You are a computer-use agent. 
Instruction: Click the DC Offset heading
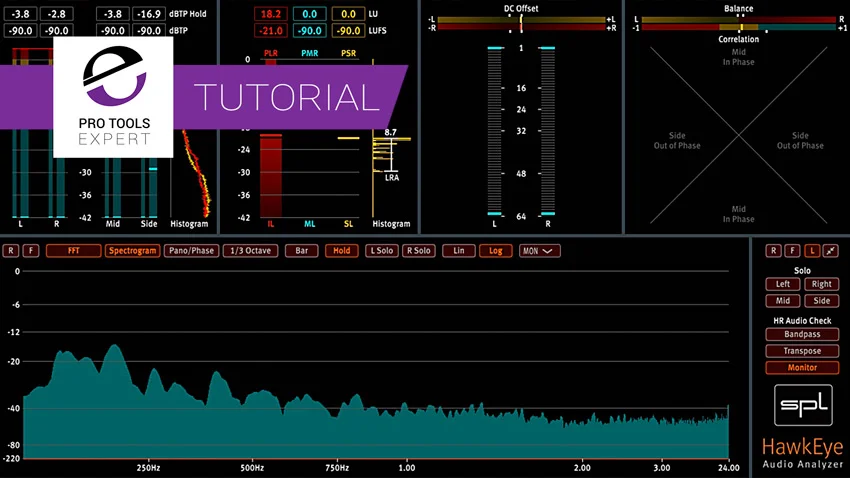(521, 9)
